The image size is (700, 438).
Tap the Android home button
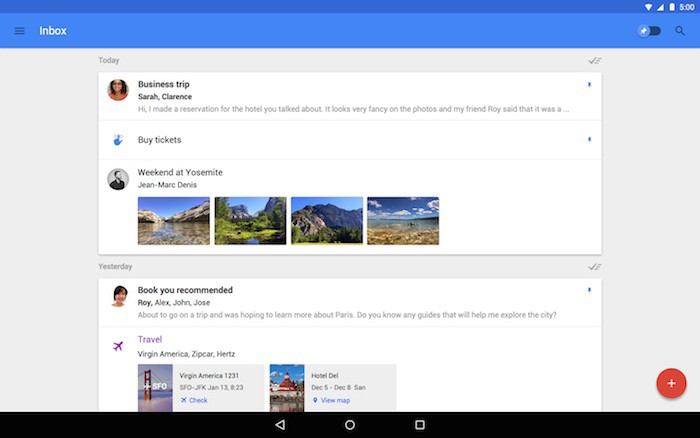click(350, 425)
